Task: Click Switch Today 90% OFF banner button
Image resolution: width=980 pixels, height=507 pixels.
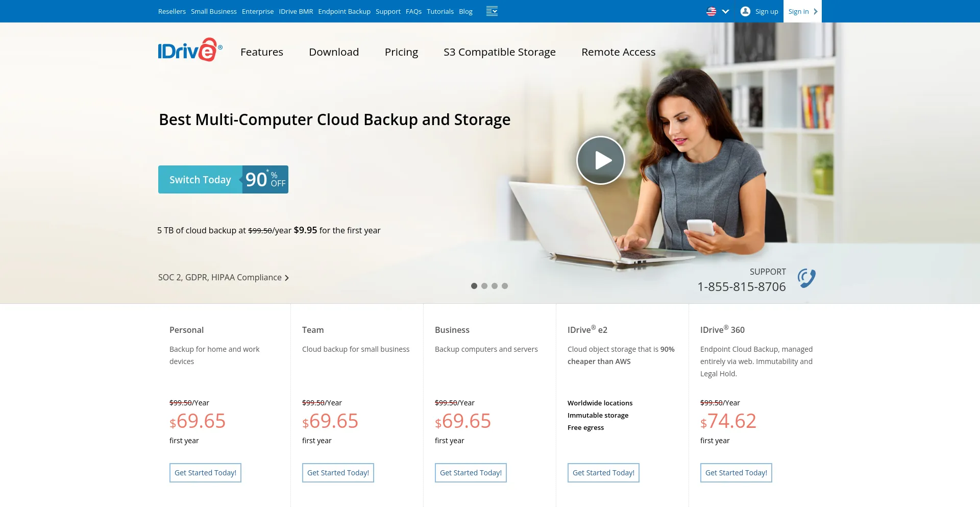Action: (x=223, y=179)
